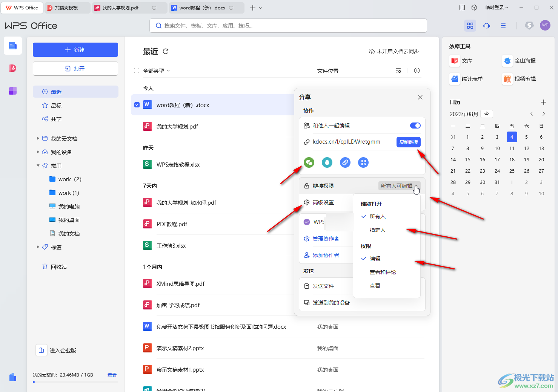558x392 pixels.
Task: Switch to 找稻壳模板 tab
Action: coord(68,8)
